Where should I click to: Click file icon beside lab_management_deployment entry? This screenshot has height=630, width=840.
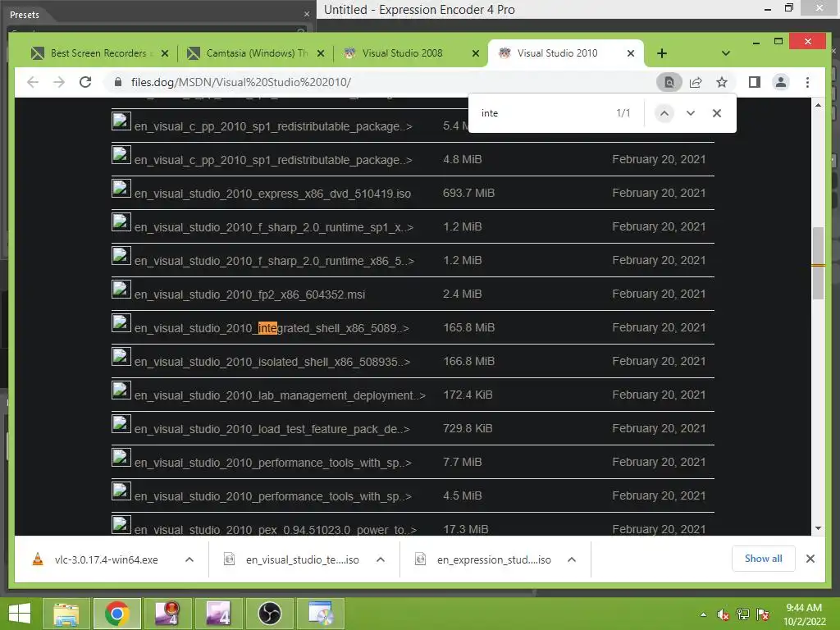tap(121, 390)
